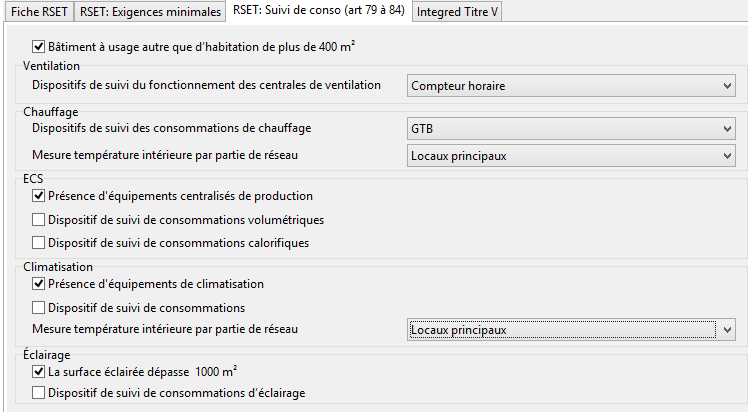Click Chauffage Mesure température intérieure label

point(165,155)
